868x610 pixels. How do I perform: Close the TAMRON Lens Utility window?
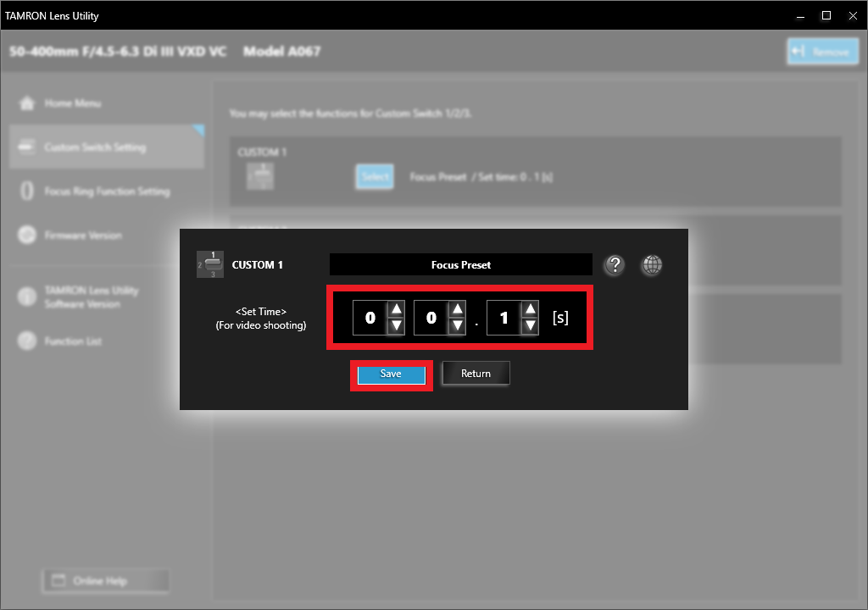pyautogui.click(x=853, y=15)
